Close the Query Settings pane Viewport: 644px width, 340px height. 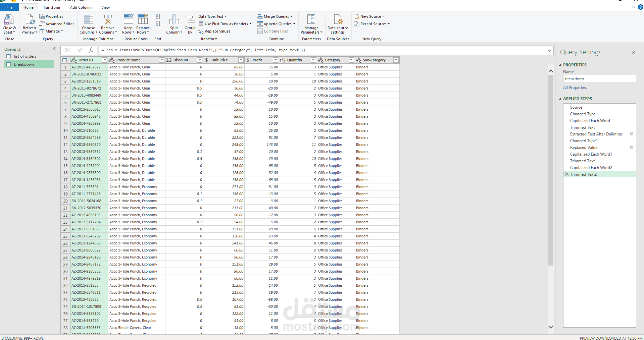pyautogui.click(x=634, y=52)
